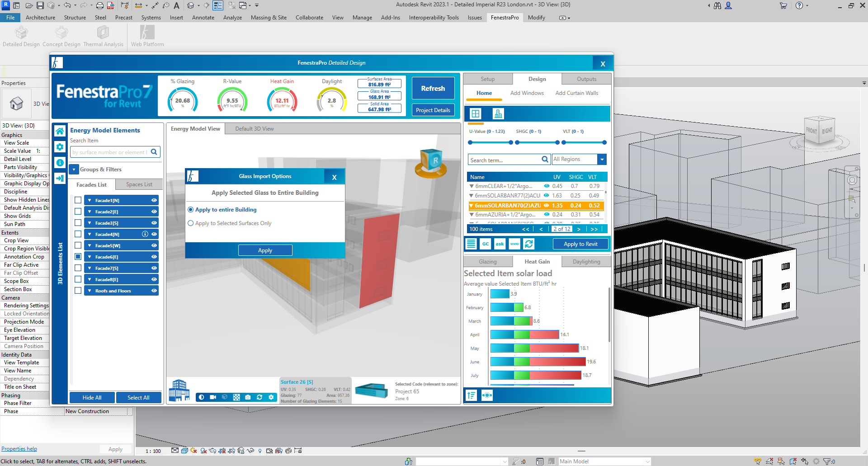Click refresh arrows icon beside www
Viewport: 868px width, 466px height.
pos(529,244)
